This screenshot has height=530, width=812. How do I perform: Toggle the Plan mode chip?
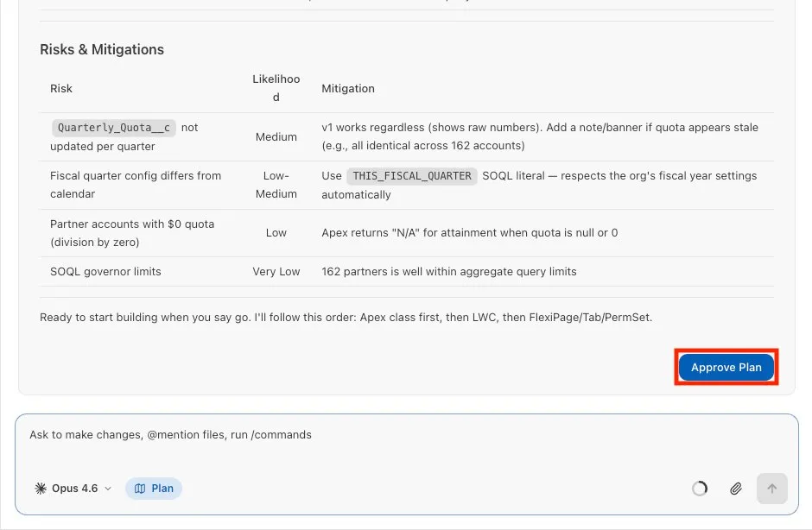153,488
